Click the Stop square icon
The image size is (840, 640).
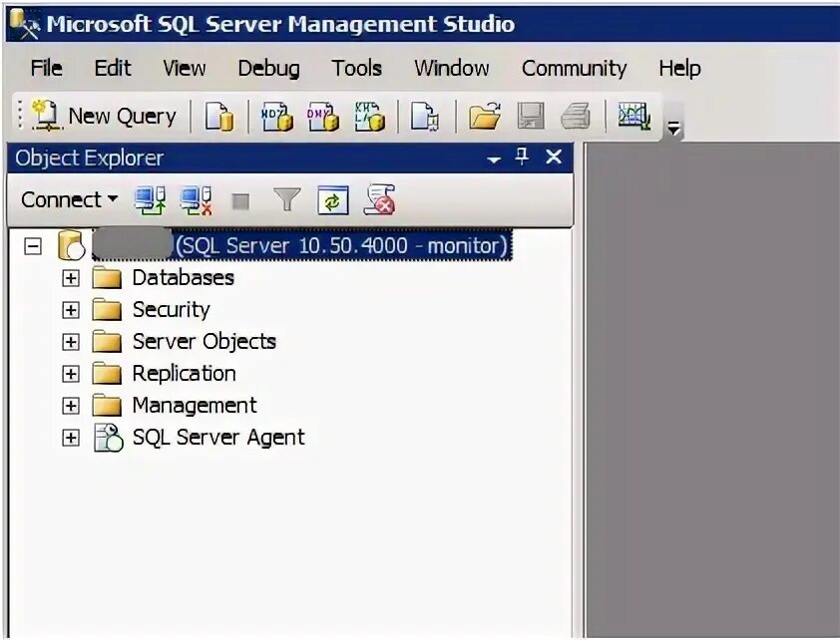(x=240, y=201)
